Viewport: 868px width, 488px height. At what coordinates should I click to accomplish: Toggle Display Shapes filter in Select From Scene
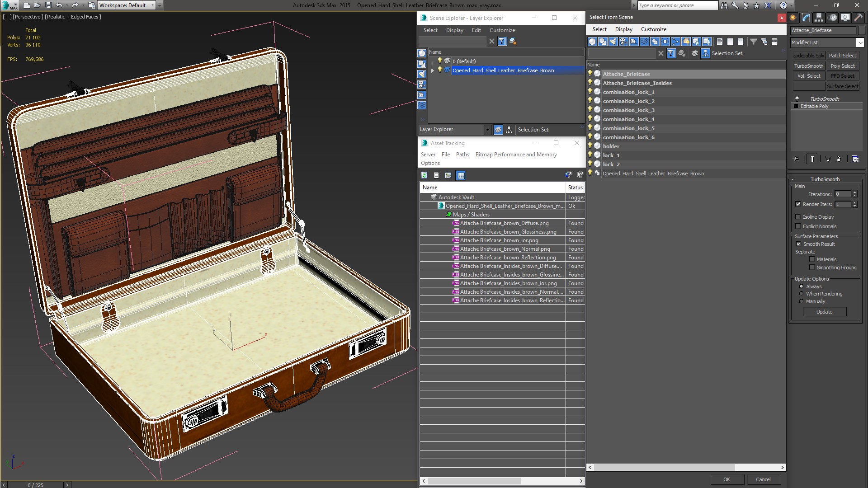[x=603, y=42]
